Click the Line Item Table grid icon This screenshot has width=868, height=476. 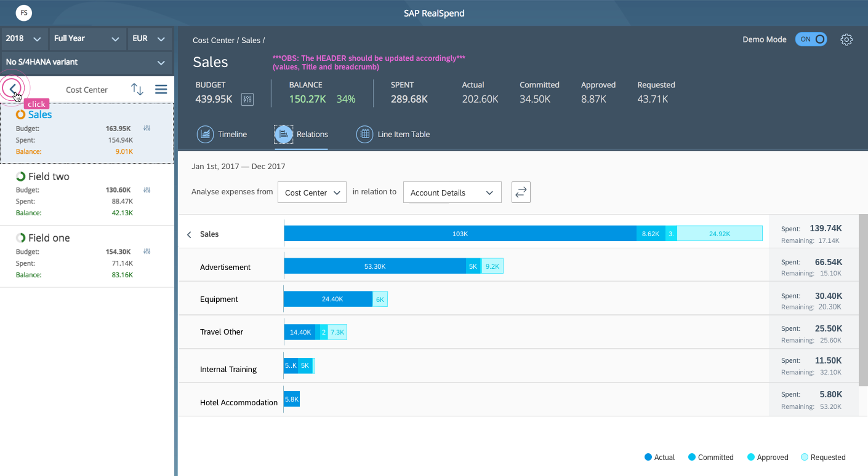[364, 134]
